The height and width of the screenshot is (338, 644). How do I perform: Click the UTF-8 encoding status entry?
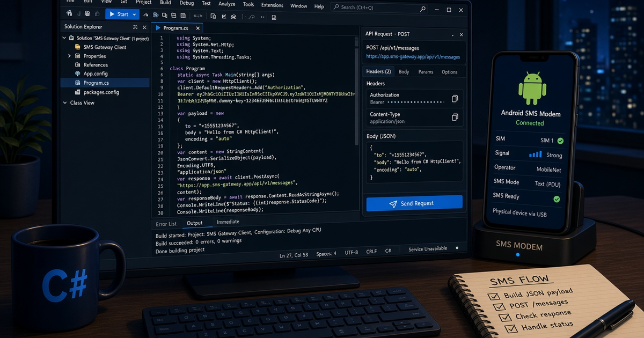coord(352,252)
